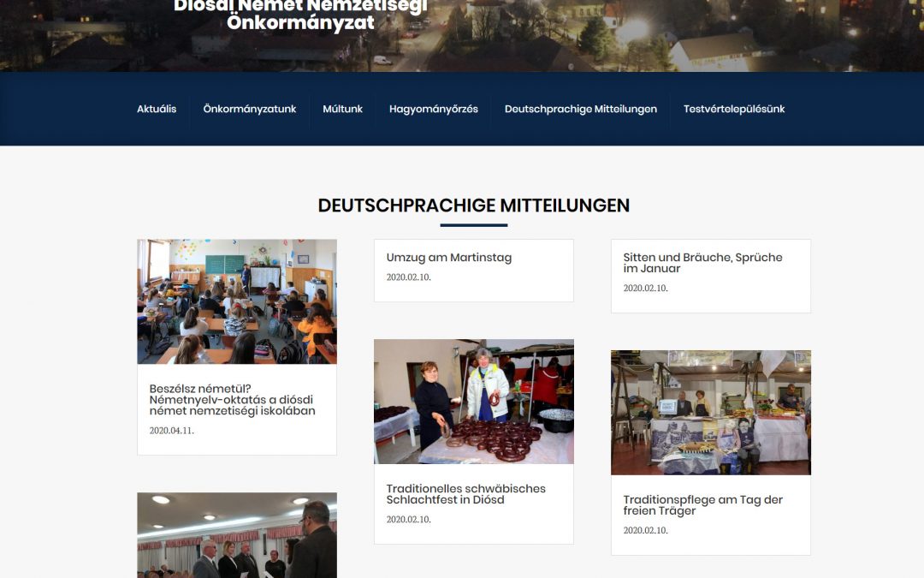Click the classroom photo thumbnail
This screenshot has height=578, width=924.
click(237, 301)
